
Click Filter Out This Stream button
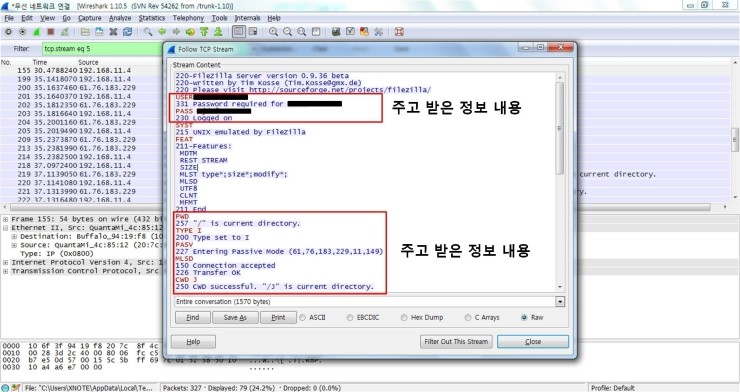[456, 342]
